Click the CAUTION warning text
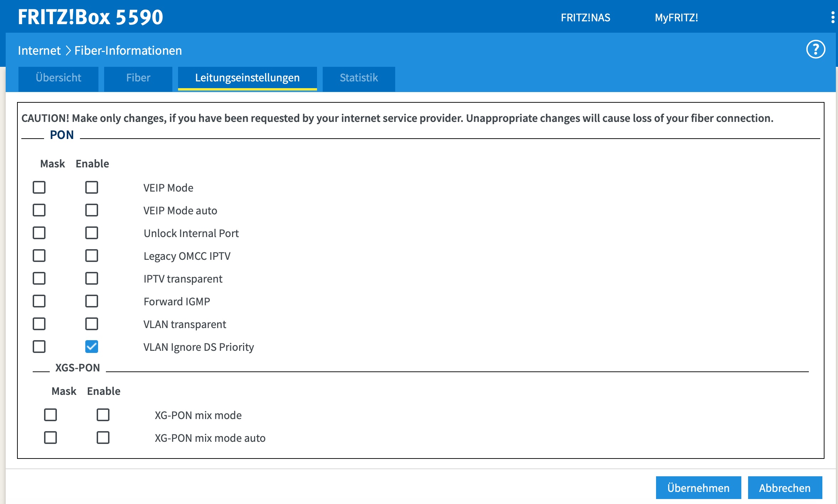 (x=397, y=118)
